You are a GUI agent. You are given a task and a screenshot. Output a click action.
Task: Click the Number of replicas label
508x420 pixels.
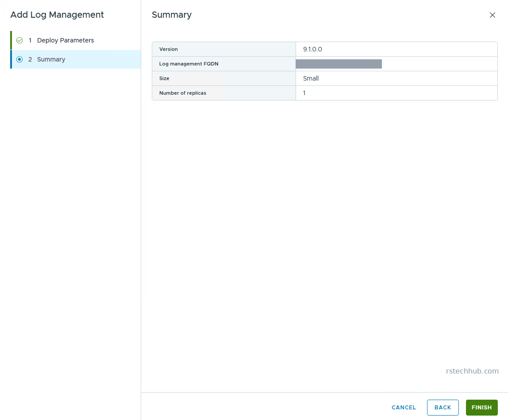(182, 93)
